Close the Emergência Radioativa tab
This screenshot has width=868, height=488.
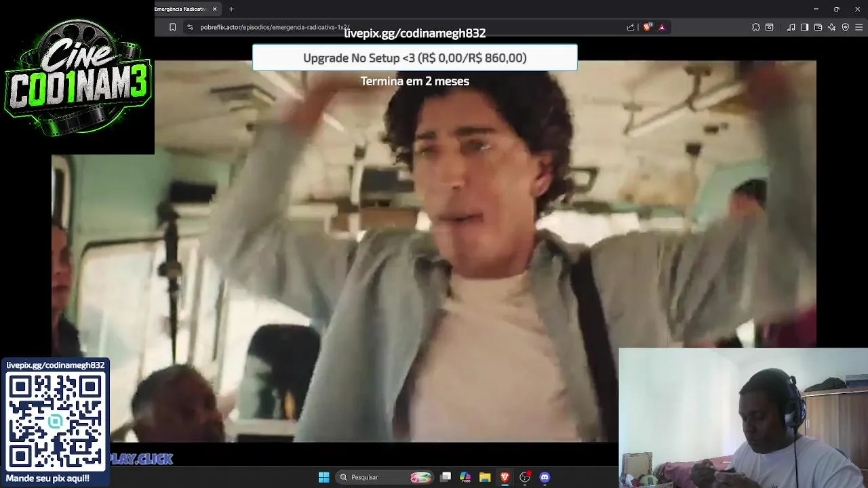point(215,9)
